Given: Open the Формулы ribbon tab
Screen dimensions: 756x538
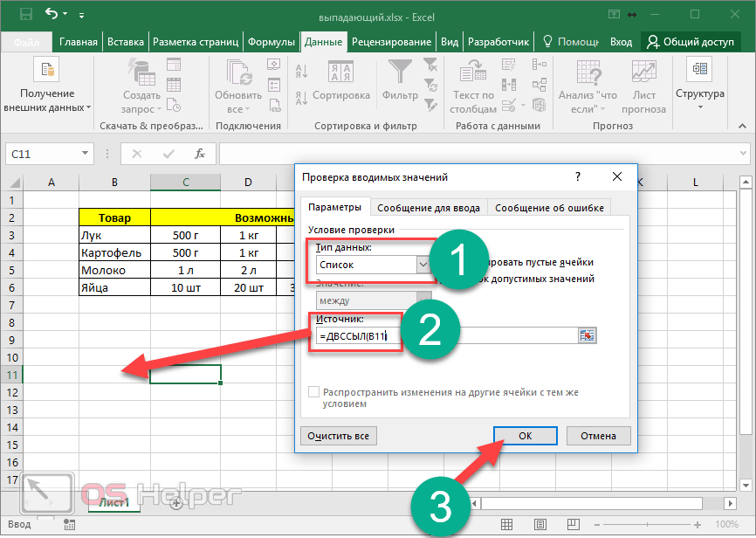Looking at the screenshot, I should (271, 42).
